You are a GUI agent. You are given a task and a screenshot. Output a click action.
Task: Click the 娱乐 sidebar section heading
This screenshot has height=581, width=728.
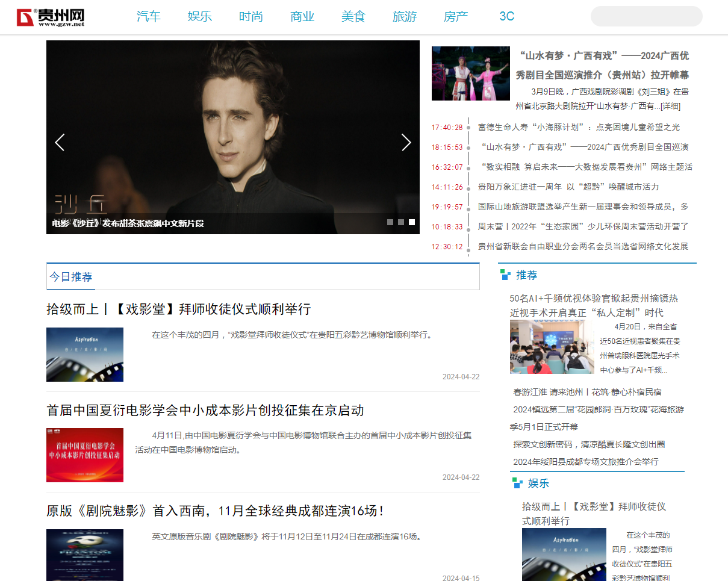click(538, 483)
